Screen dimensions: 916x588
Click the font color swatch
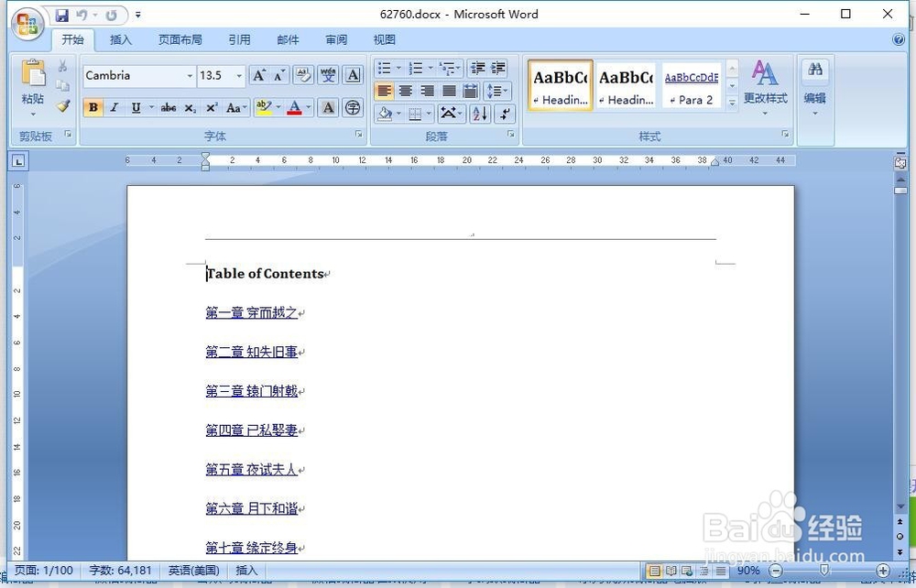click(295, 107)
